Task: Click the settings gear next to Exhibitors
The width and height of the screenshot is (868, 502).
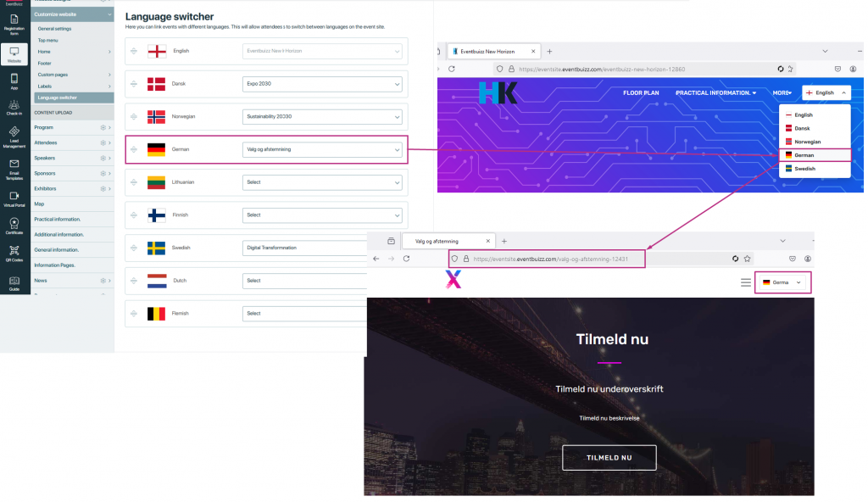Action: coord(103,188)
